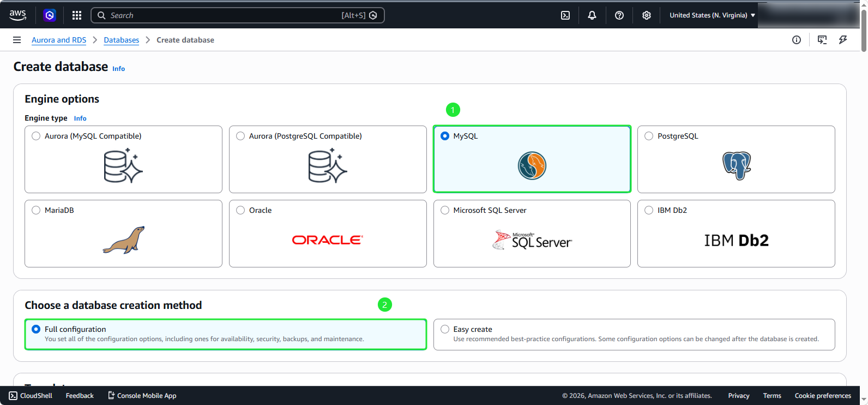This screenshot has height=405, width=868.
Task: Open the info panel circle icon
Action: click(x=797, y=40)
